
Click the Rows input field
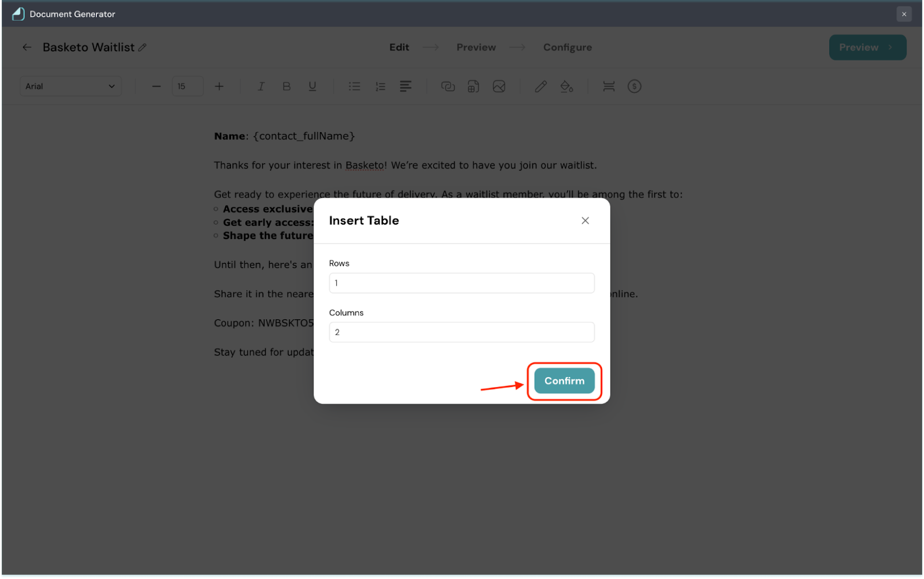[x=461, y=283]
